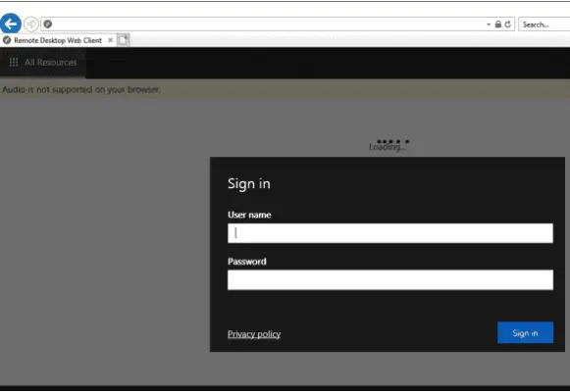Click the lock security icon in the address bar

pyautogui.click(x=498, y=24)
